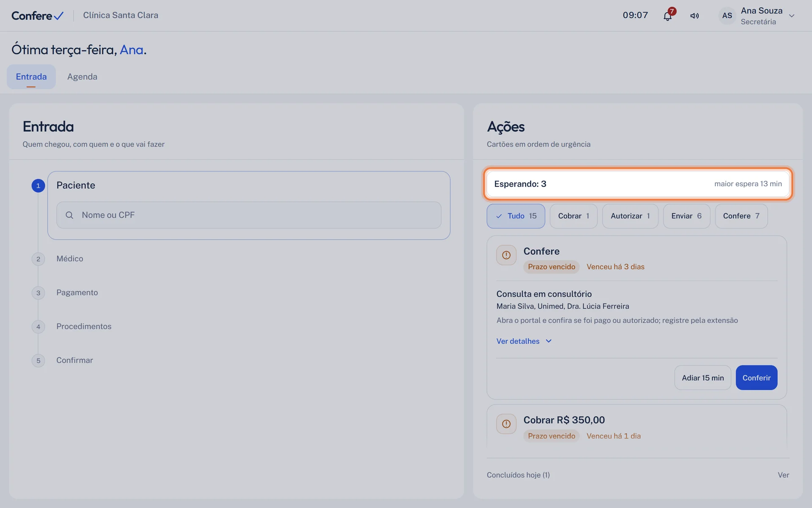Screen dimensions: 812x508
Task: Click the step 1 Paciente number circle
Action: point(38,185)
